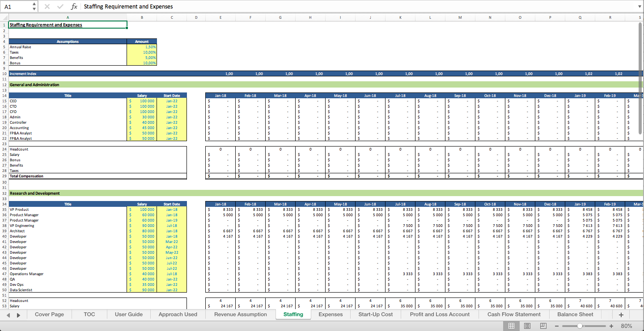The height and width of the screenshot is (331, 644).
Task: Select row 10 header
Action: (4, 74)
